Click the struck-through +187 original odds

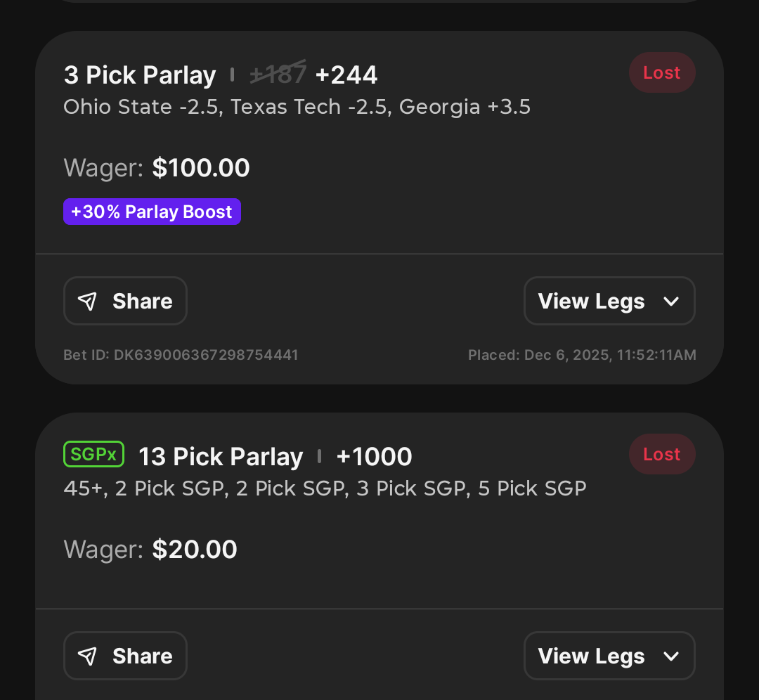[278, 74]
